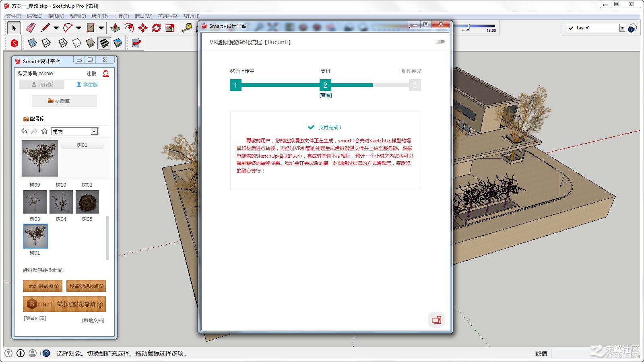
Task: Open the [项目列表] link
Action: pos(35,318)
